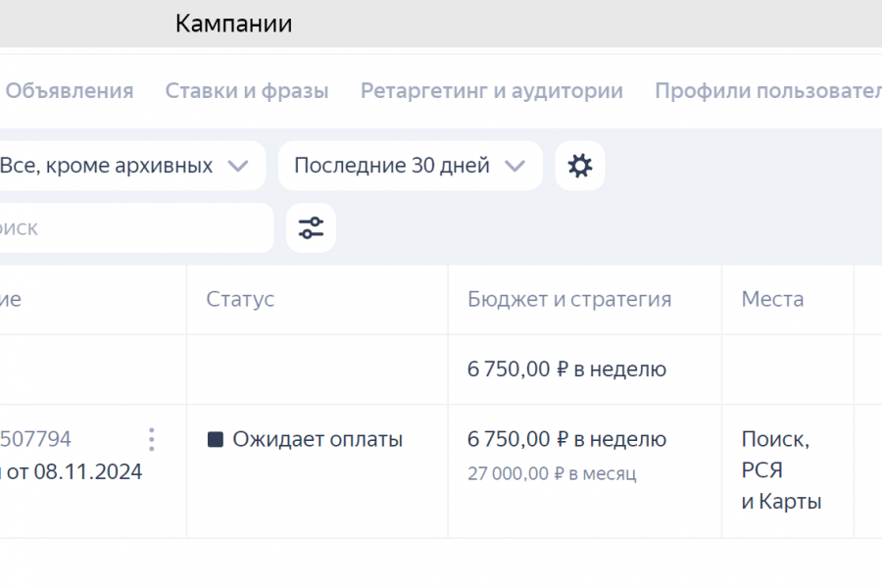Click the 27 000,00 ₽ в месяц budget text
882x588 pixels.
point(552,474)
